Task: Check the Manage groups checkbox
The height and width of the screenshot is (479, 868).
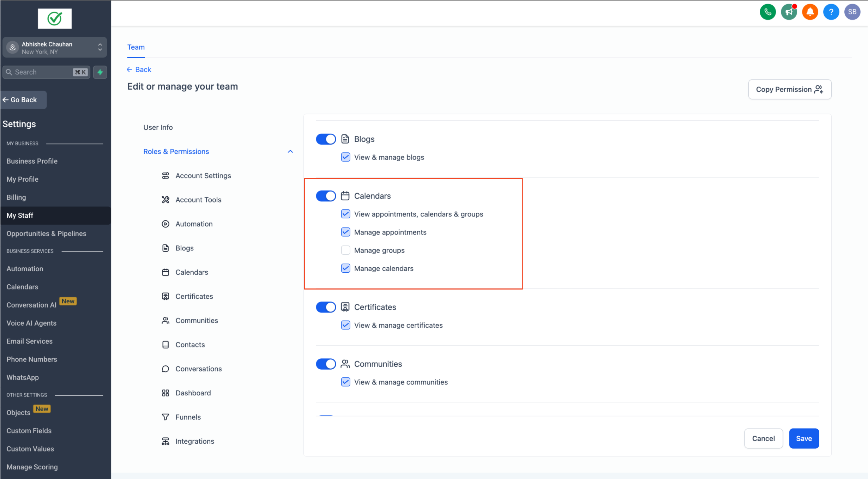Action: pyautogui.click(x=345, y=250)
